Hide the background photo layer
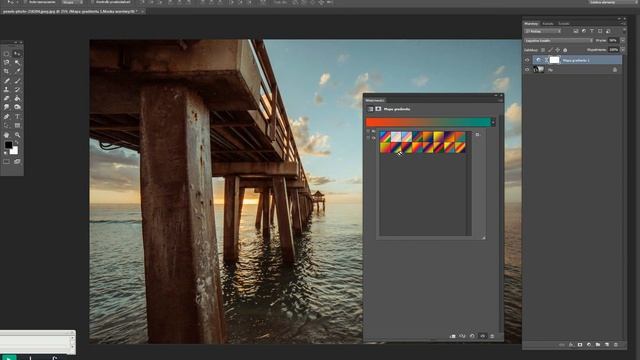Viewport: 640px width, 360px height. point(527,70)
